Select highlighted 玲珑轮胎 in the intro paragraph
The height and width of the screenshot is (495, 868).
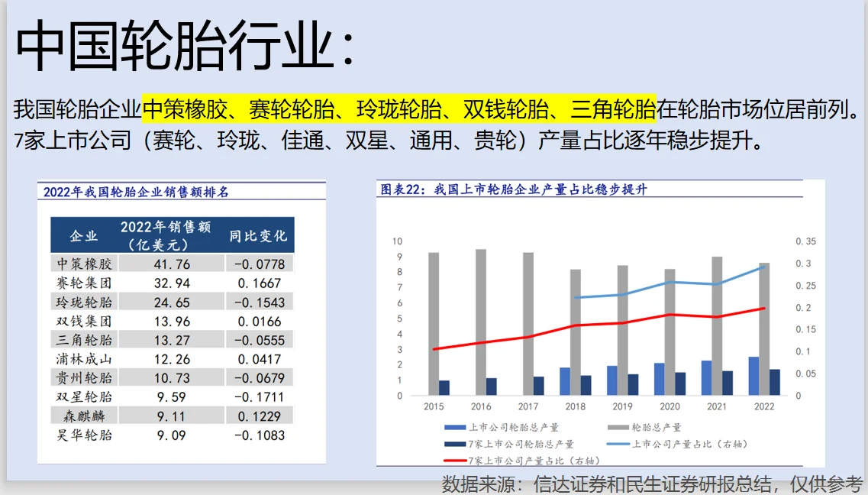click(399, 109)
